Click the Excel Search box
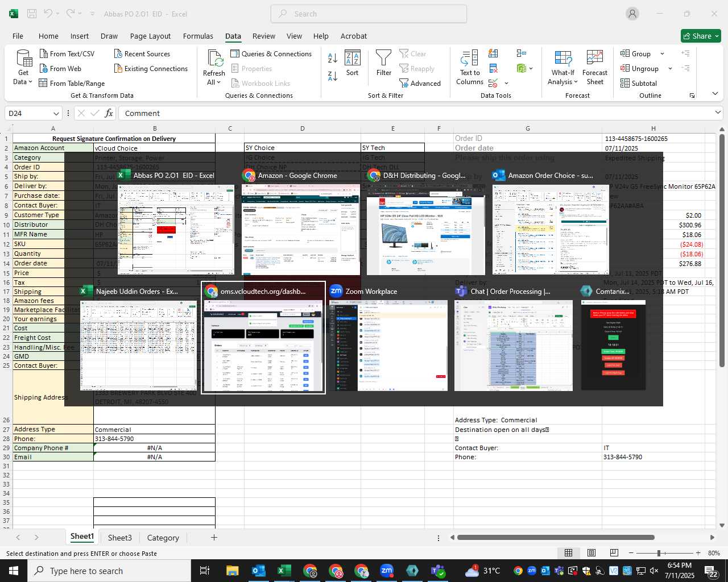Image resolution: width=728 pixels, height=582 pixels. tap(369, 14)
